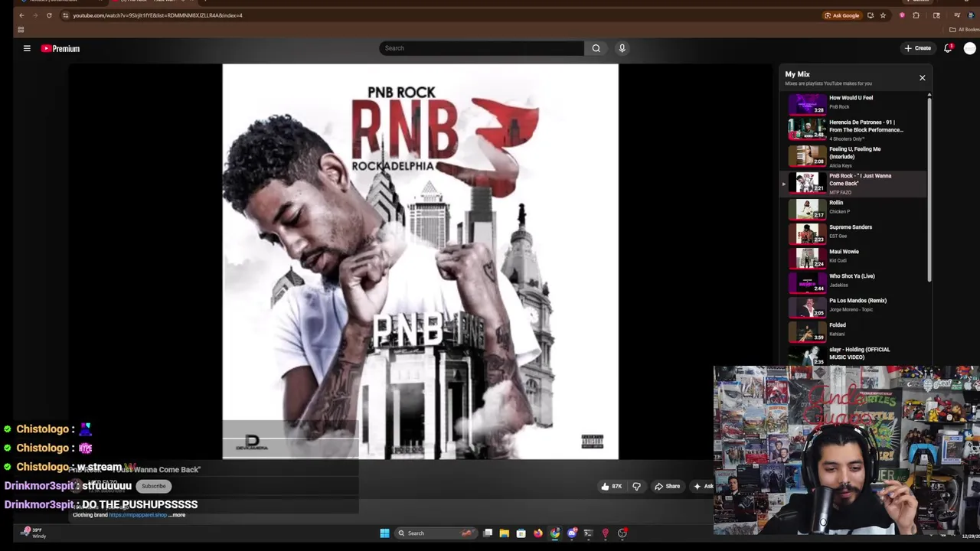Viewport: 980px width, 551px height.
Task: Click the YouTube search input field
Action: coord(482,48)
